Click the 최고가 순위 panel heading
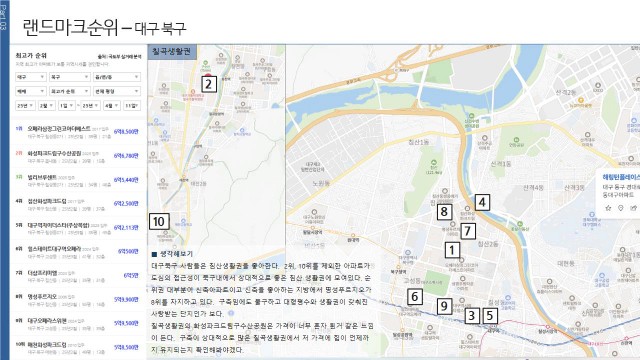This screenshot has height=360, width=640. pos(31,55)
